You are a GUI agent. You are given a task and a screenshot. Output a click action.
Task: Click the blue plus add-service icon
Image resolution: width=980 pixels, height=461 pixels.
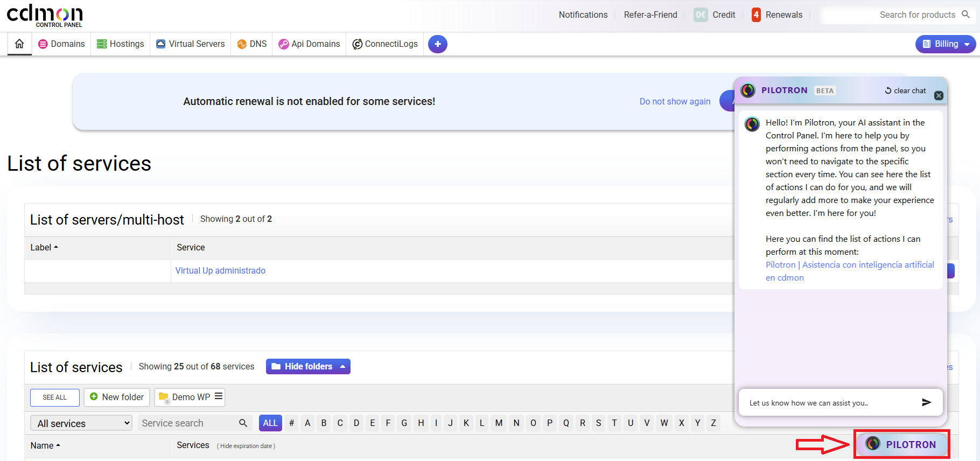coord(438,44)
